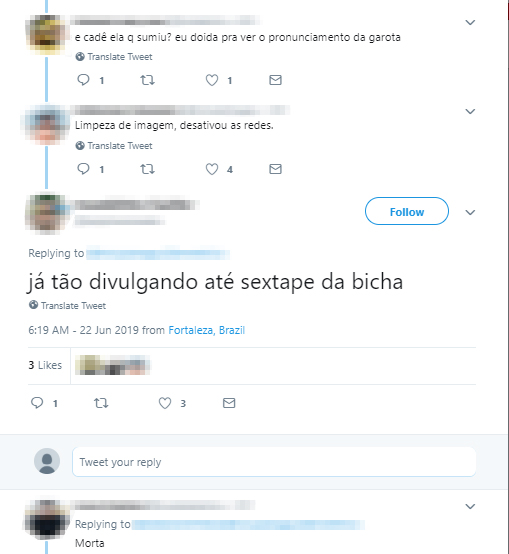Like the 'e cadê ela q sumiu' tweet

pyautogui.click(x=212, y=80)
